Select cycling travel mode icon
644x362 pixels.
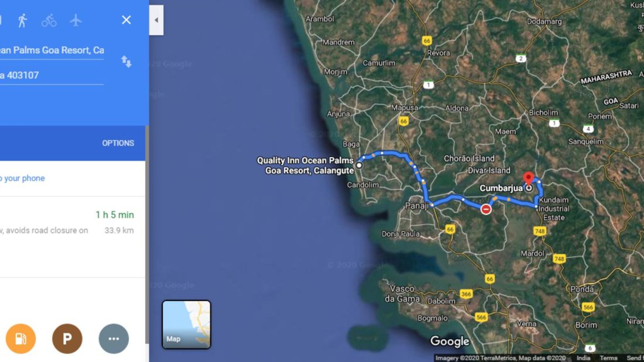click(x=49, y=20)
